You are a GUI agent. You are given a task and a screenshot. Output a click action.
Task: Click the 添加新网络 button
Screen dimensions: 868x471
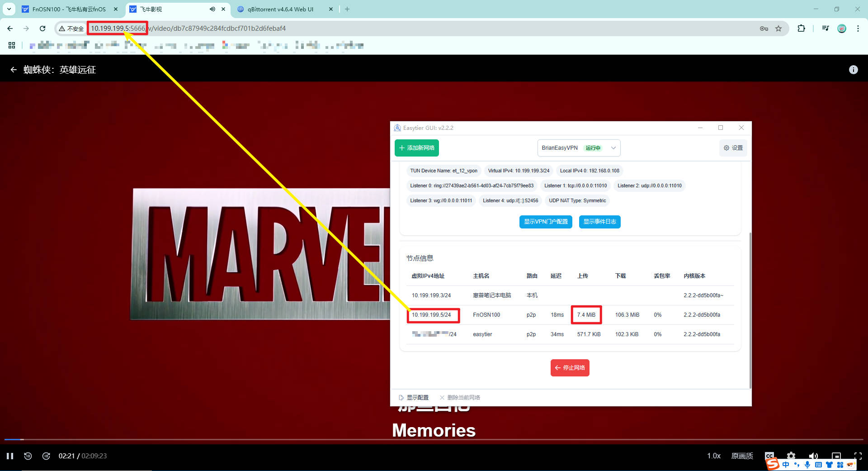point(416,148)
